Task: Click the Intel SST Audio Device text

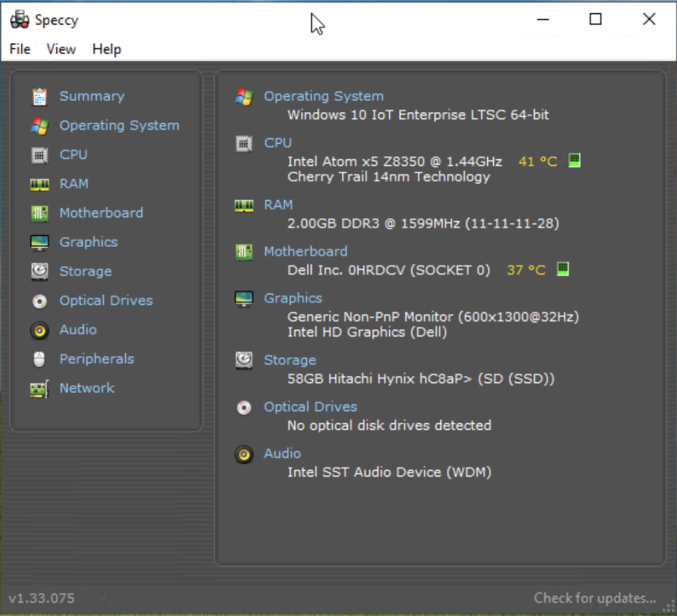Action: [x=389, y=472]
